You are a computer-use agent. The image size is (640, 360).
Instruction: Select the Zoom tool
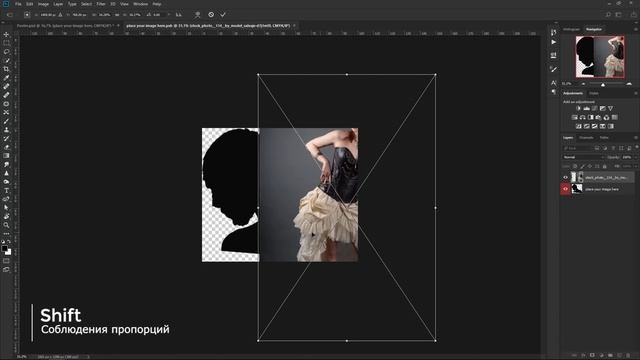6,225
